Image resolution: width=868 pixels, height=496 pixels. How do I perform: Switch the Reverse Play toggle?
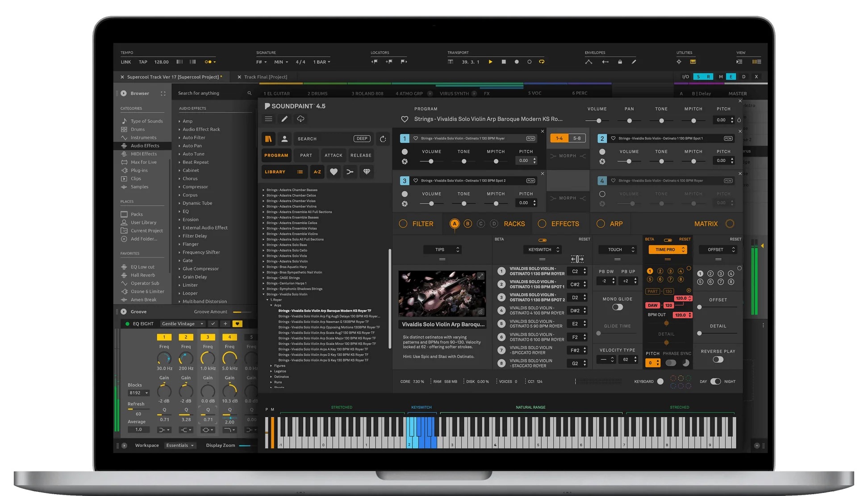pos(718,360)
